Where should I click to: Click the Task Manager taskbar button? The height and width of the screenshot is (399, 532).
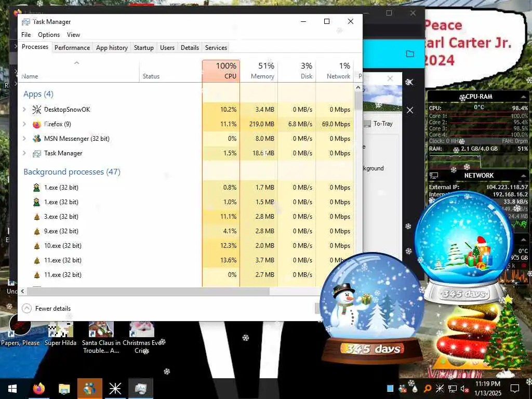pos(140,389)
